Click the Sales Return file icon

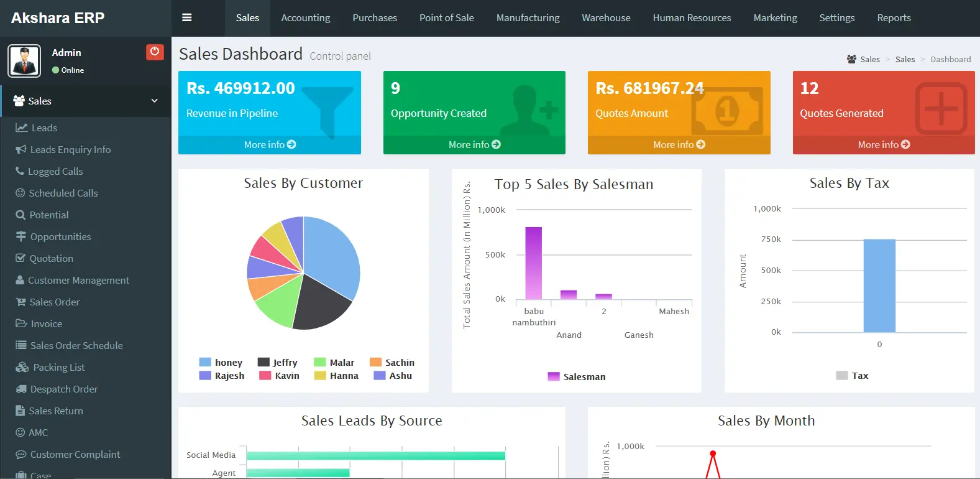pos(20,411)
